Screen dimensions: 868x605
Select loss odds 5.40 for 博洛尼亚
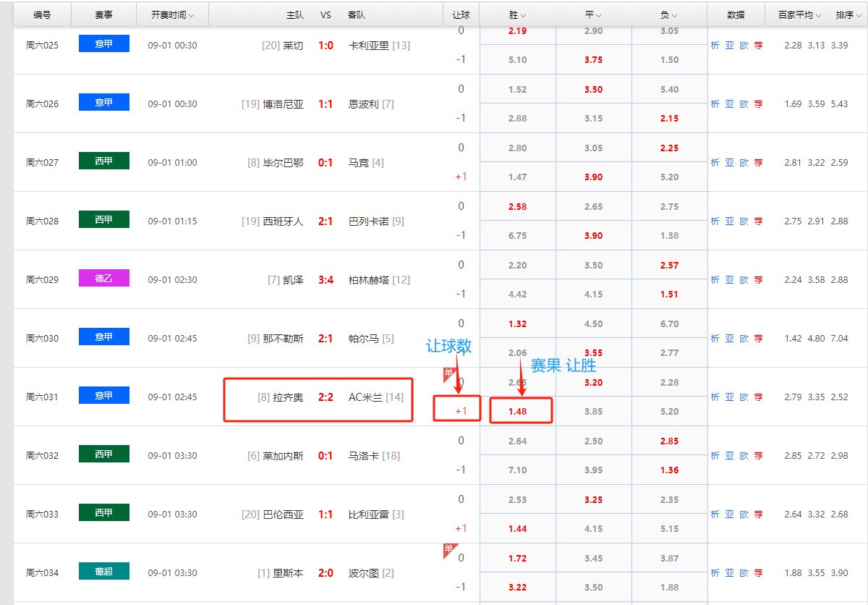[669, 89]
